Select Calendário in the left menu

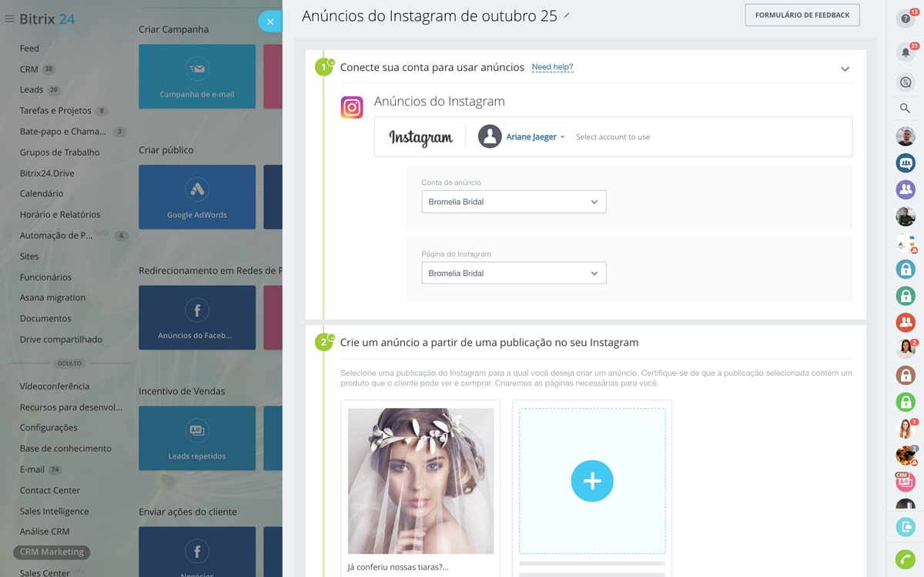coord(42,193)
